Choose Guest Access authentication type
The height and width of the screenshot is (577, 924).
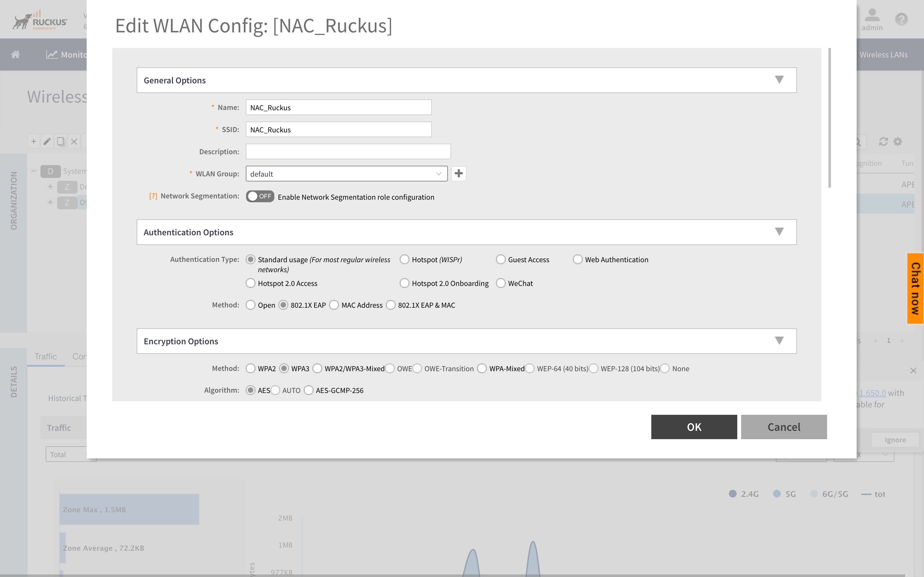pyautogui.click(x=501, y=260)
